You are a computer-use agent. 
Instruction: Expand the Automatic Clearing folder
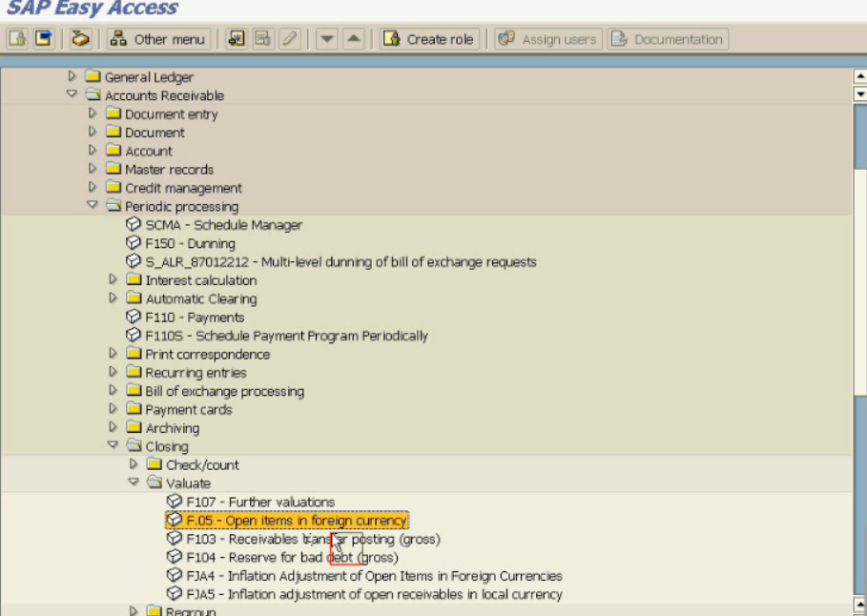(x=113, y=298)
